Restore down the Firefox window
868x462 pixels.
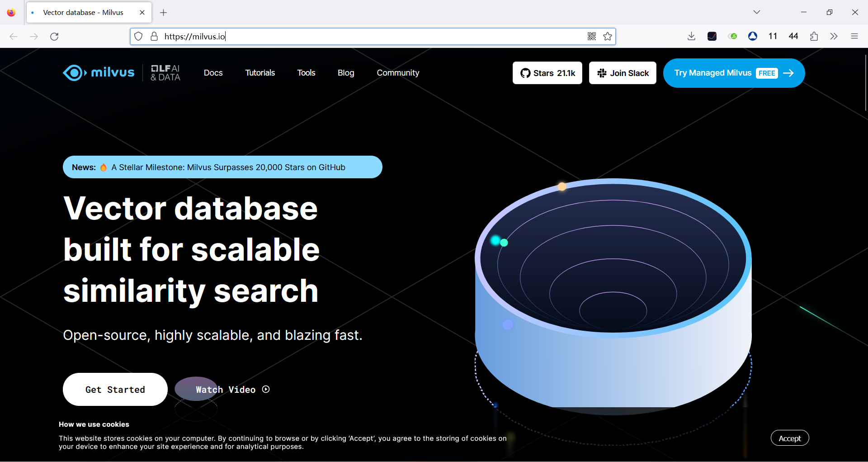coord(830,12)
